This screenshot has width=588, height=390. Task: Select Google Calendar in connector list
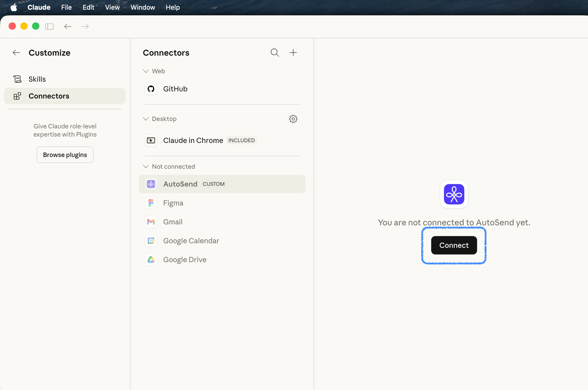click(191, 241)
